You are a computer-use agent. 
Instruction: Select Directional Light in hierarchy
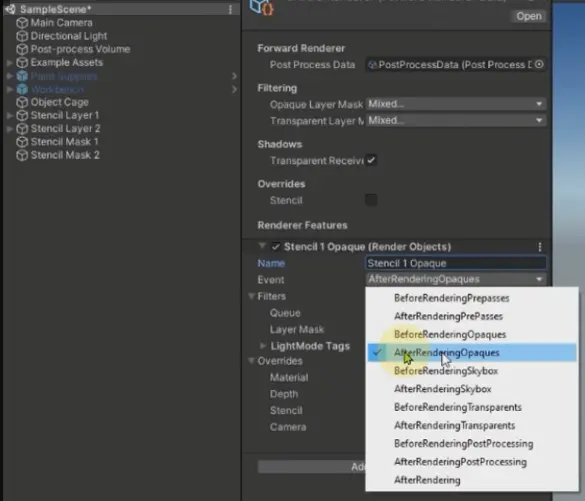click(x=69, y=36)
